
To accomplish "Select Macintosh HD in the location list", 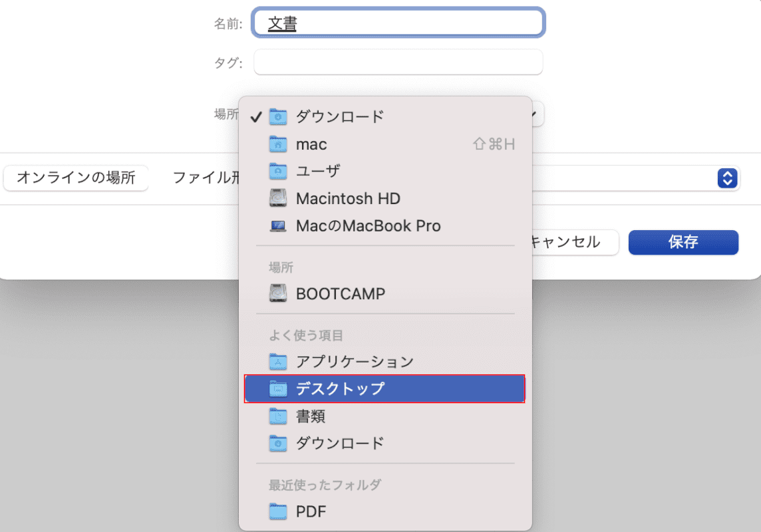I will click(x=385, y=198).
